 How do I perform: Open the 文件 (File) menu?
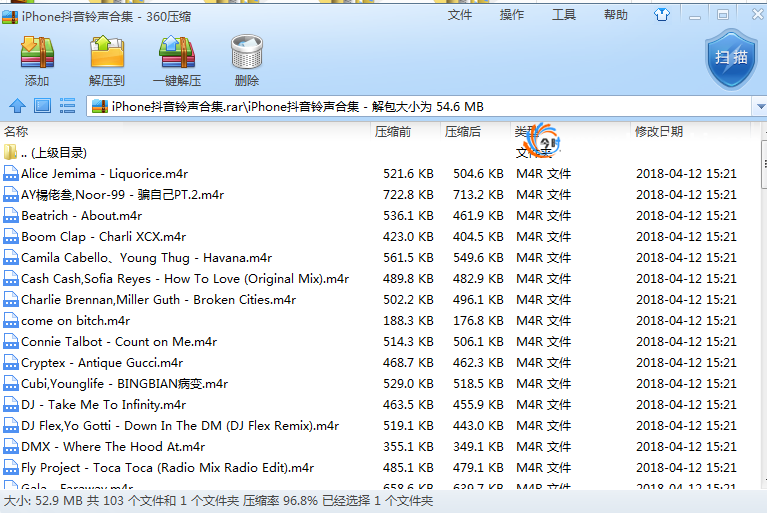460,15
